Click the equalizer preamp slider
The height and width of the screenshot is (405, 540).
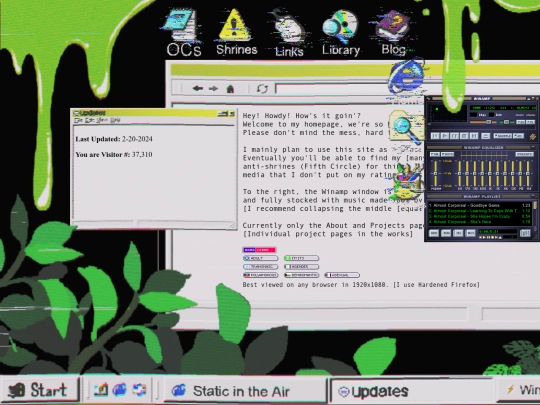pos(435,173)
